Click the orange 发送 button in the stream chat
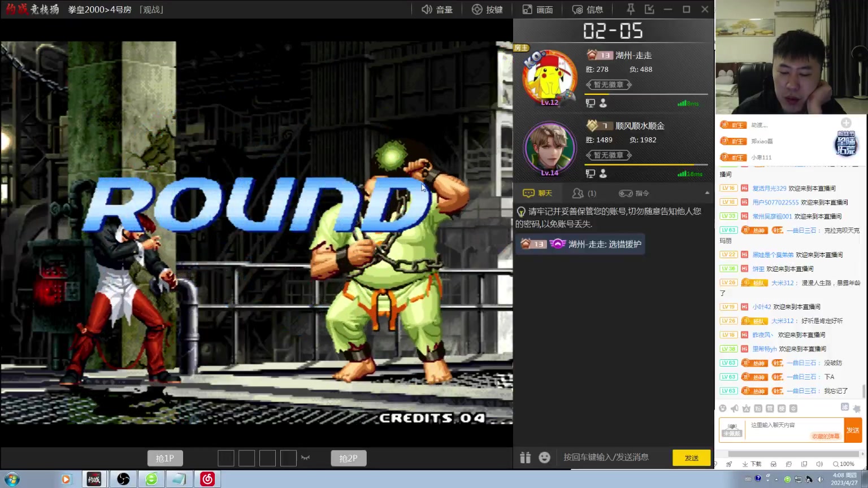Screen dimensions: 868x488 pos(853,430)
